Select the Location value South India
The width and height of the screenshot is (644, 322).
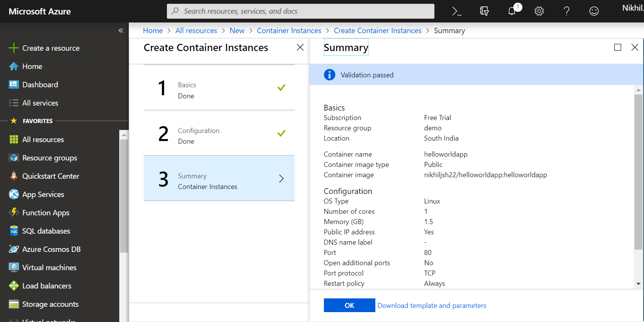441,138
